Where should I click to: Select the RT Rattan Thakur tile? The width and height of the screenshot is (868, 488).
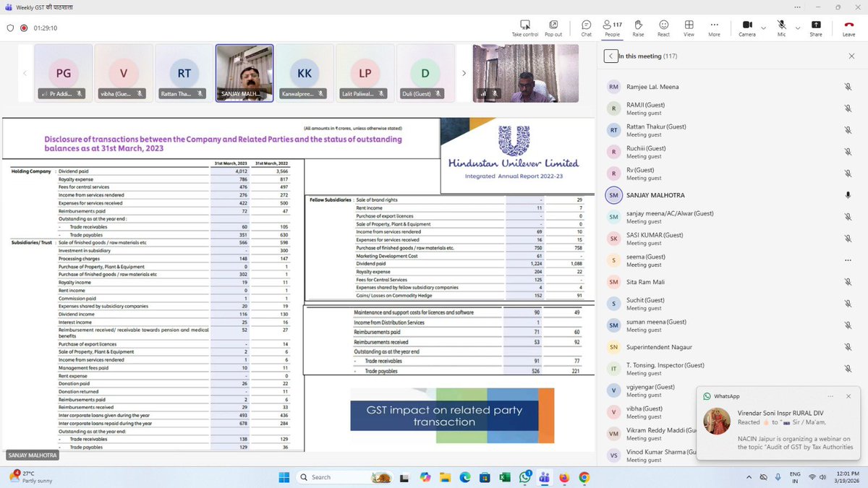coord(184,73)
